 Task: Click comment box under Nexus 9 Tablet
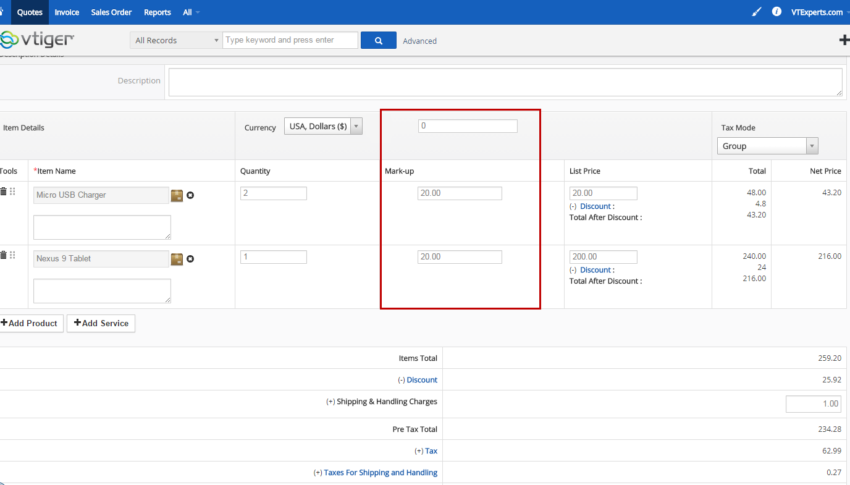[x=102, y=291]
